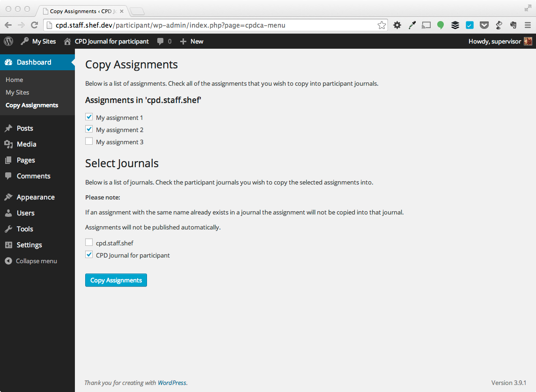Click the My Sites key icon
The width and height of the screenshot is (536, 392).
point(25,41)
